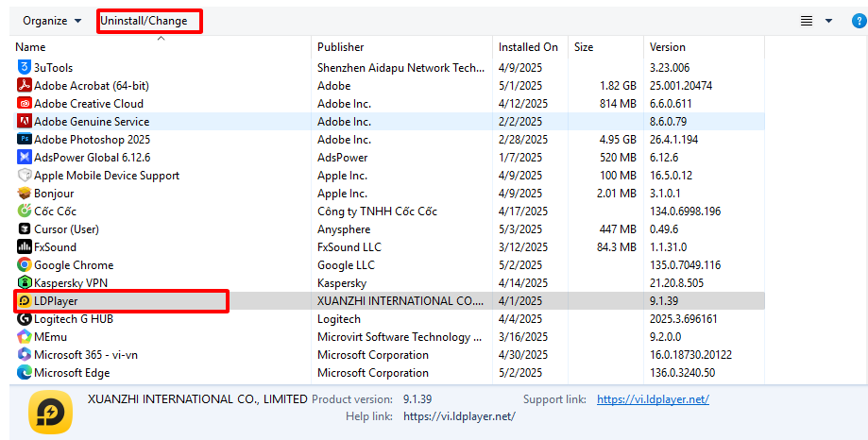This screenshot has width=868, height=440.
Task: Click the Kaspersky VPN icon
Action: [x=24, y=283]
